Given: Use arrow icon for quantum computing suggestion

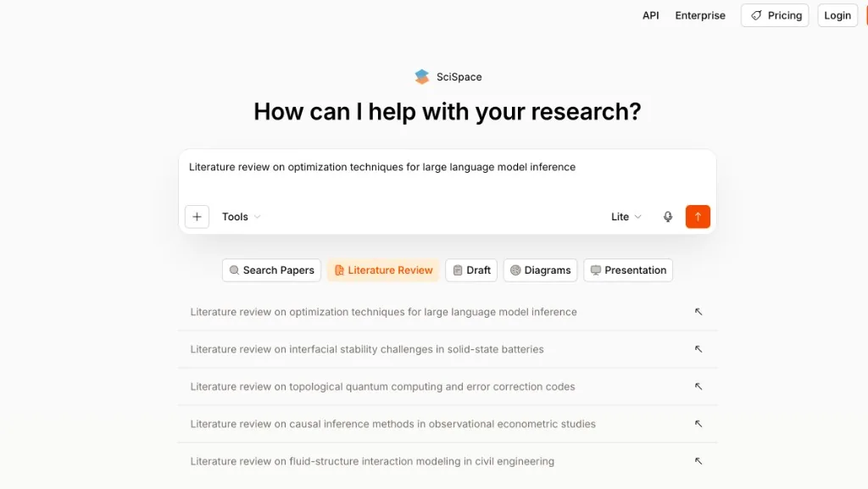Looking at the screenshot, I should [698, 386].
